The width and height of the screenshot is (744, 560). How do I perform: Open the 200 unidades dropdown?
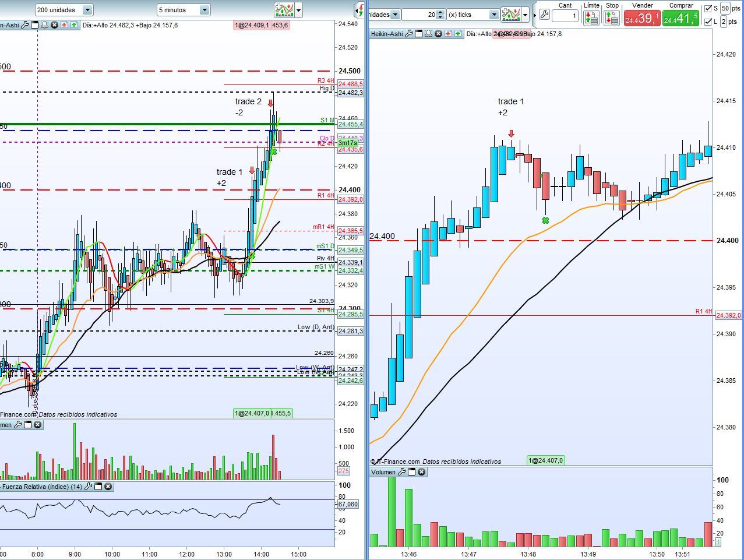click(64, 10)
